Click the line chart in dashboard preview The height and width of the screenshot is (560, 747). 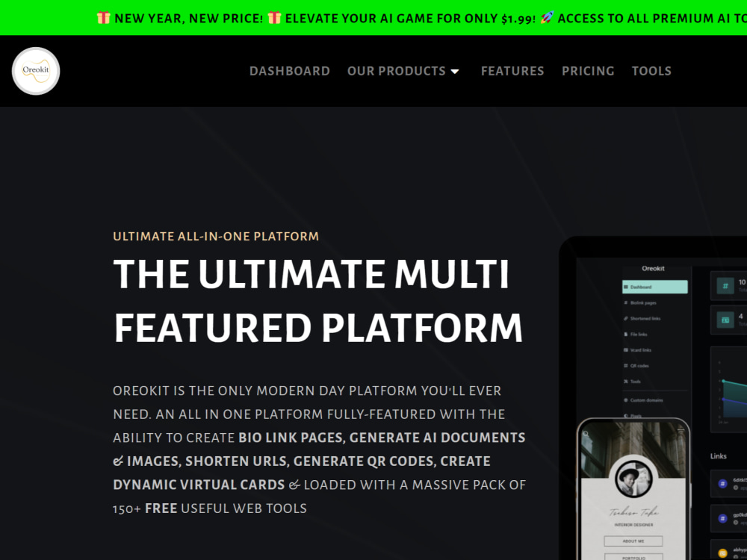tap(729, 389)
